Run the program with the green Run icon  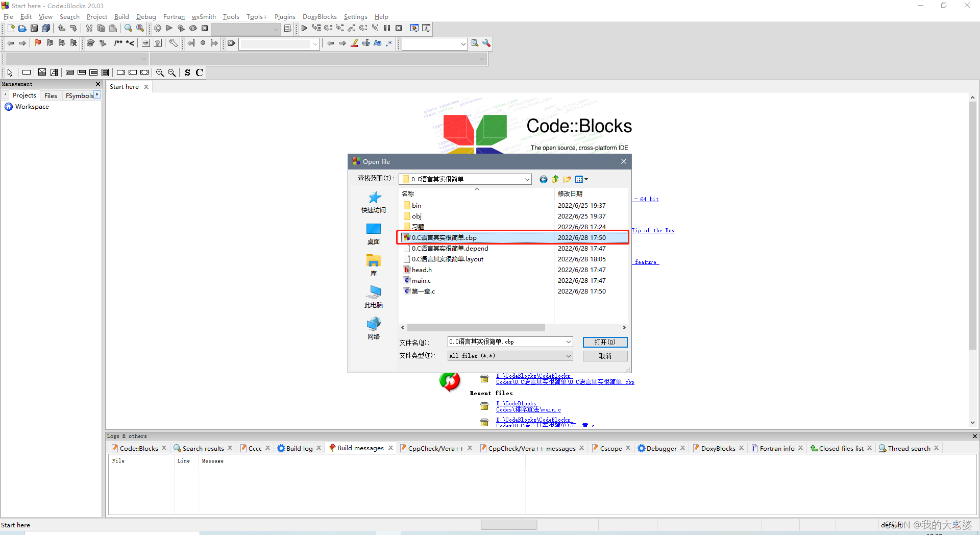169,28
